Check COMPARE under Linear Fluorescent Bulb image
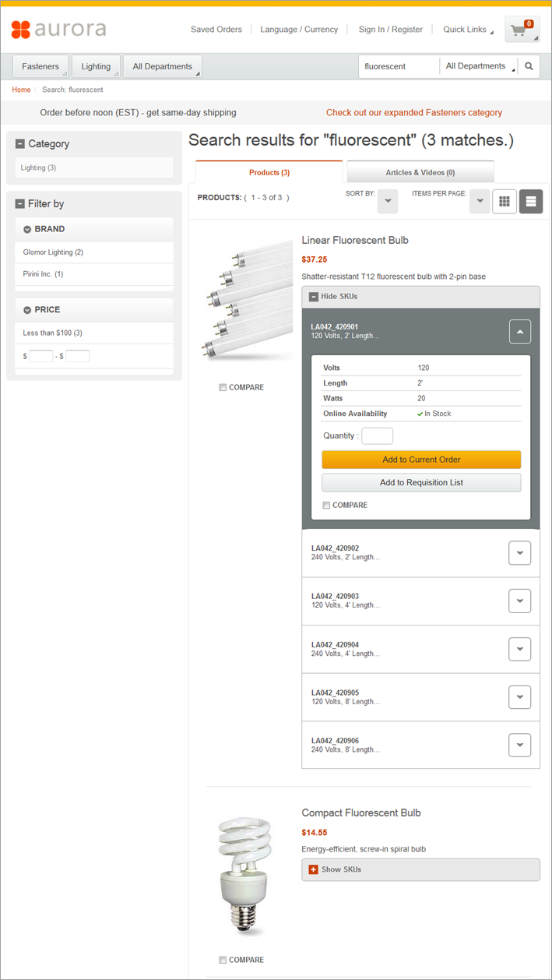This screenshot has width=552, height=980. tap(223, 387)
